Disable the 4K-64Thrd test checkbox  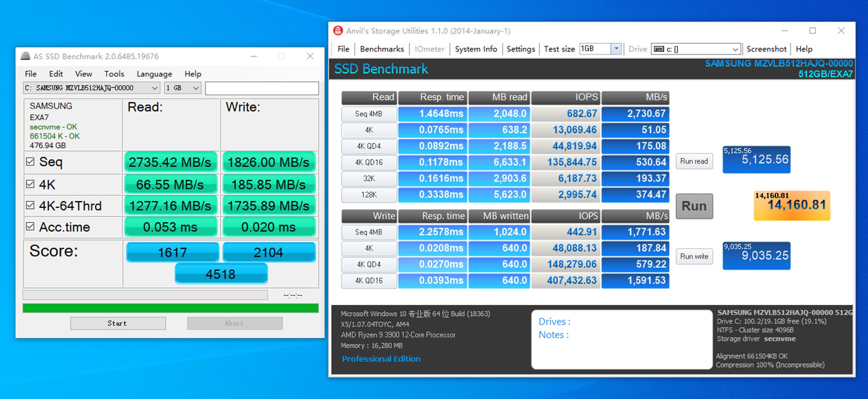(30, 205)
